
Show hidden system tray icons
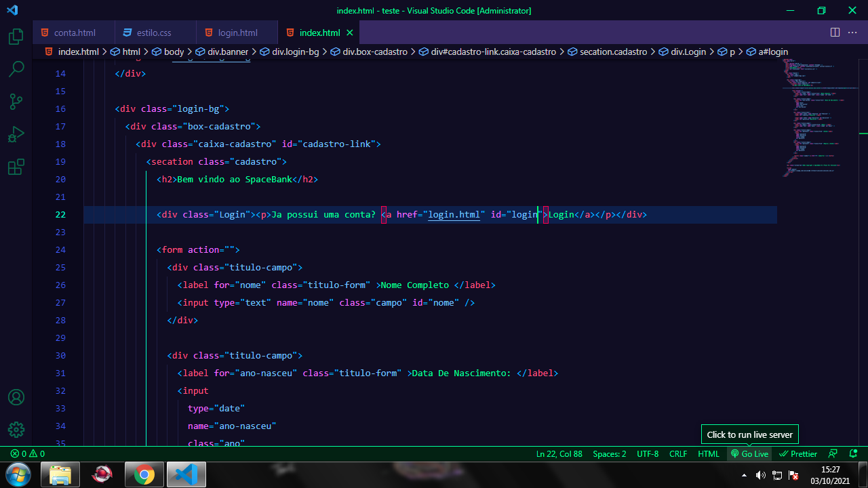745,475
